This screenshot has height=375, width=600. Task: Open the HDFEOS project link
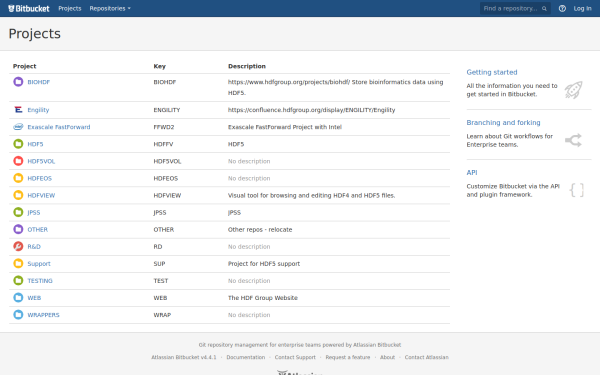(x=39, y=178)
